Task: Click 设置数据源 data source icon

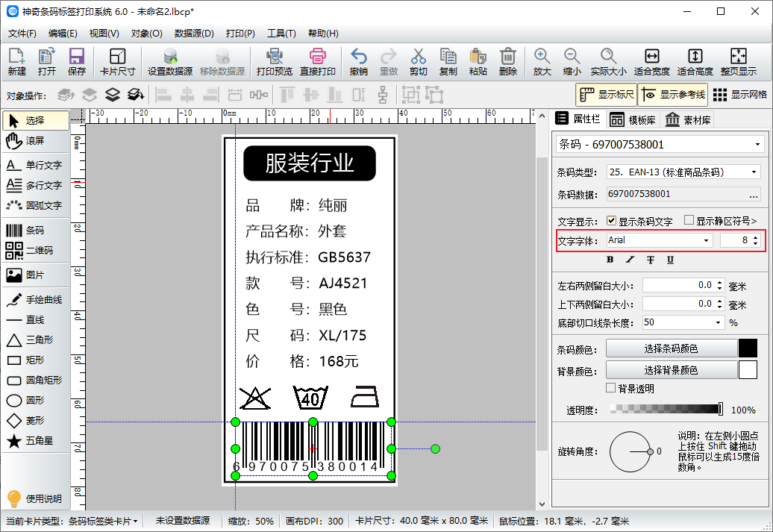Action: 170,62
